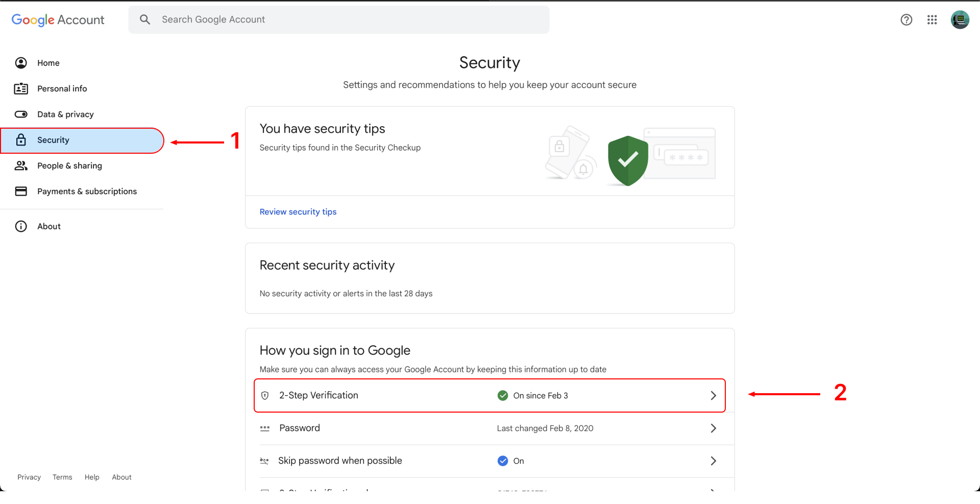The height and width of the screenshot is (504, 980).
Task: Open the Security sidebar section
Action: pos(53,140)
